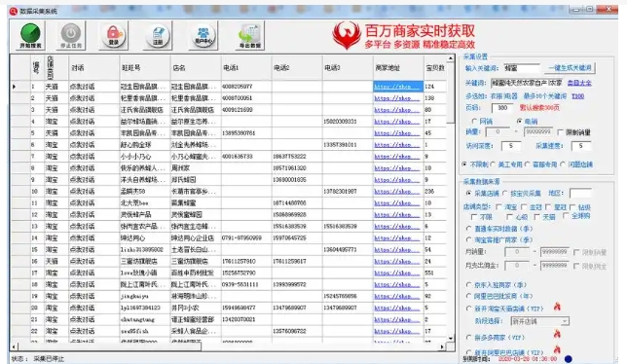Click the 电话1 column header
The height and width of the screenshot is (364, 627).
pyautogui.click(x=246, y=68)
